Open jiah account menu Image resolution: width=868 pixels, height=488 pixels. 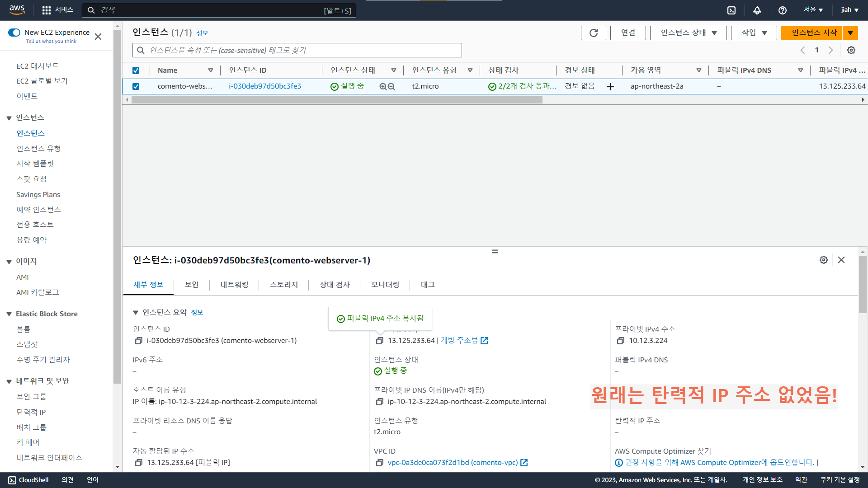pos(849,10)
